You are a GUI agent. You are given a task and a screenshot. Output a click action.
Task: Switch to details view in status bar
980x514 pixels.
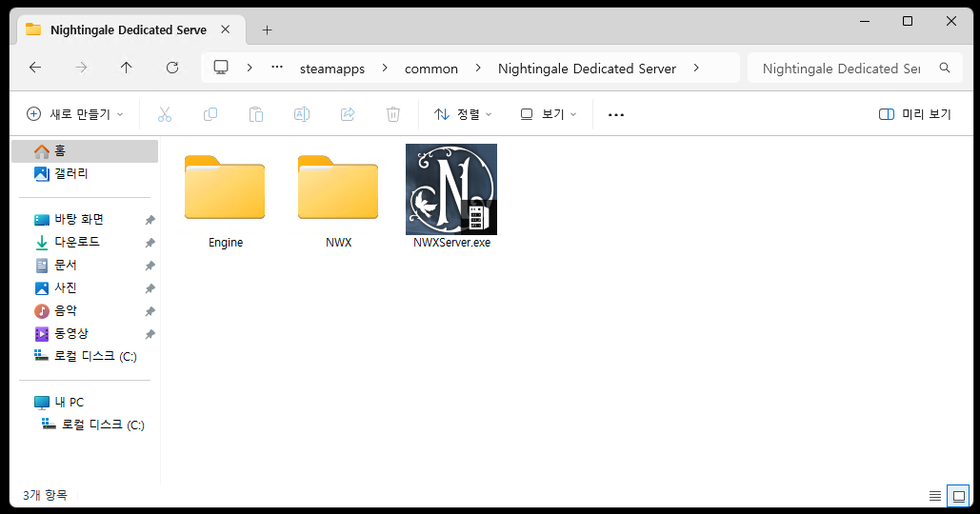(x=935, y=496)
